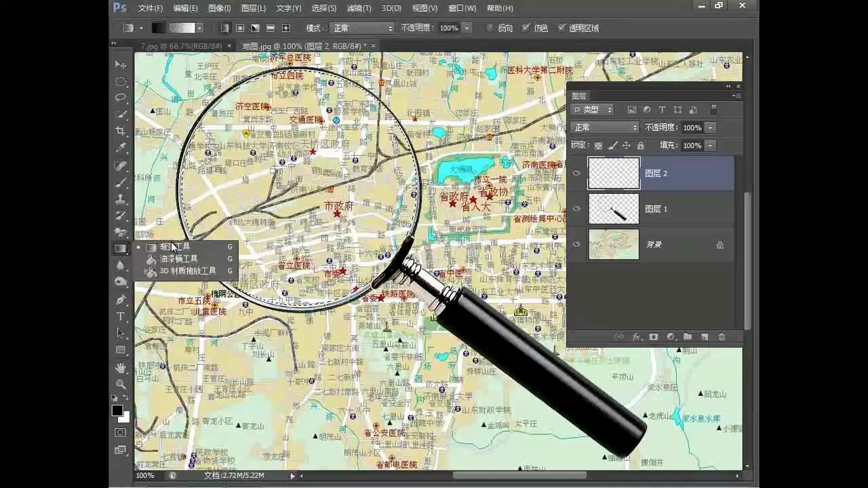Choose angle gradient style in options bar
The width and height of the screenshot is (868, 488).
(x=256, y=28)
